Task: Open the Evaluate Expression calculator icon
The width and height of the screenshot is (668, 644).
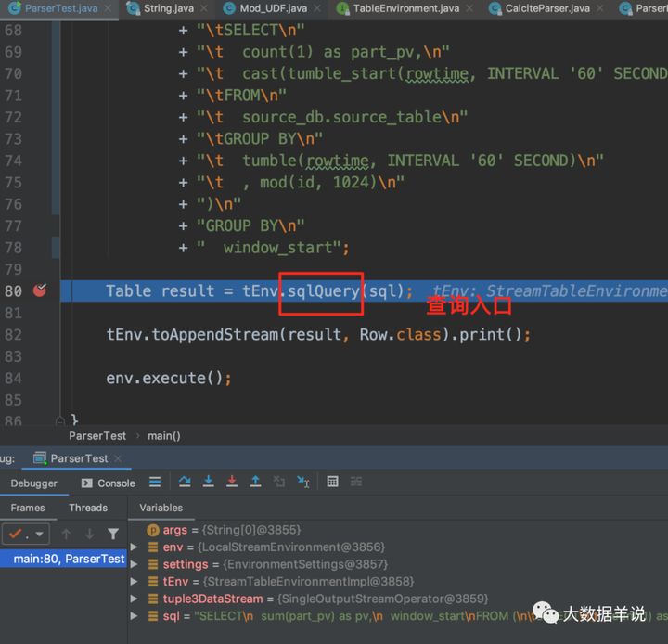Action: pos(332,482)
